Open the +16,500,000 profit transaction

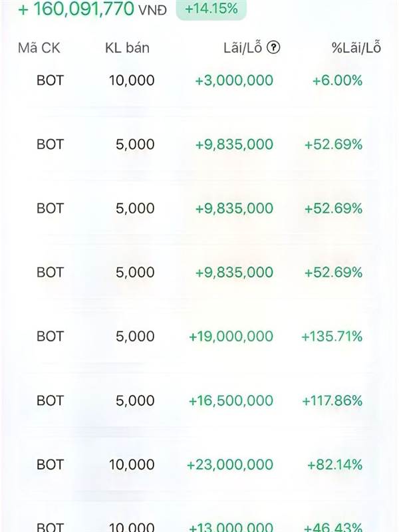231,400
